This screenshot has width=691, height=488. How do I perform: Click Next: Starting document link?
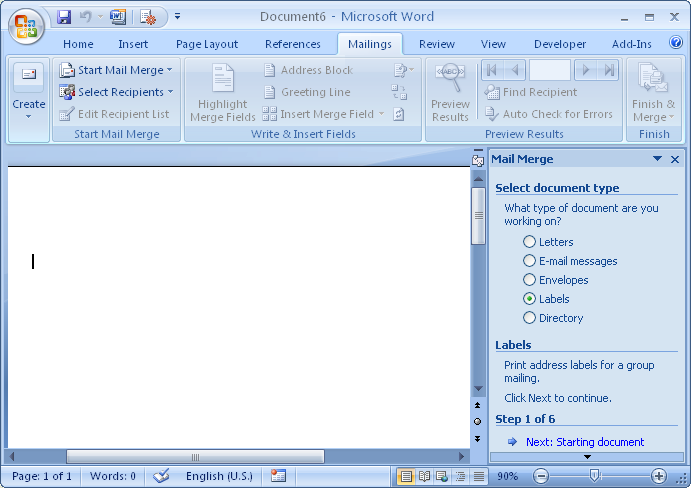pos(584,442)
